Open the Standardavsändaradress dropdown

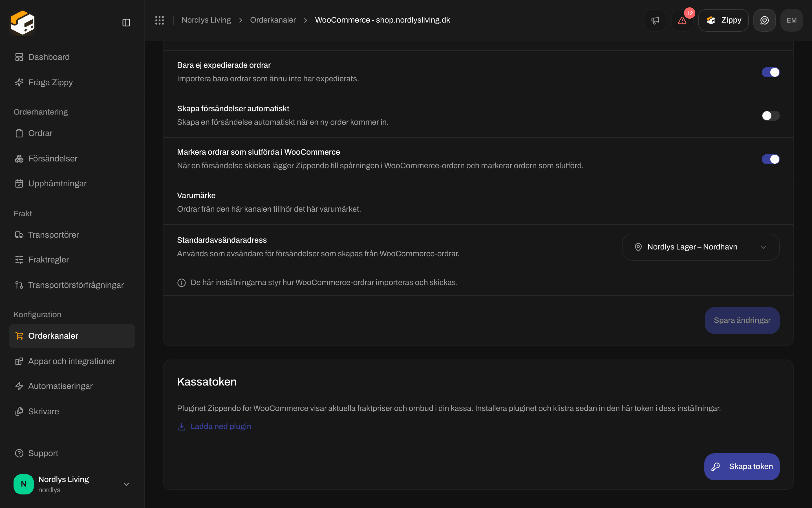[x=701, y=247]
